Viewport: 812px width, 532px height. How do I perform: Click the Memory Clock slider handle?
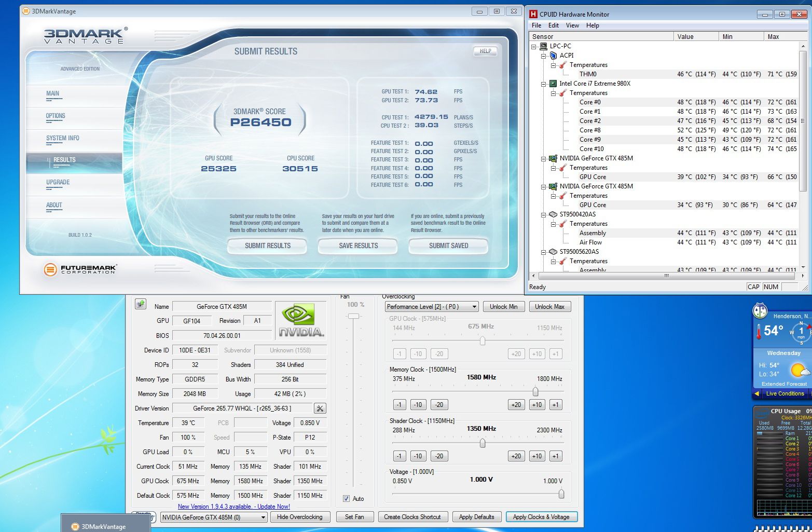[x=535, y=391]
